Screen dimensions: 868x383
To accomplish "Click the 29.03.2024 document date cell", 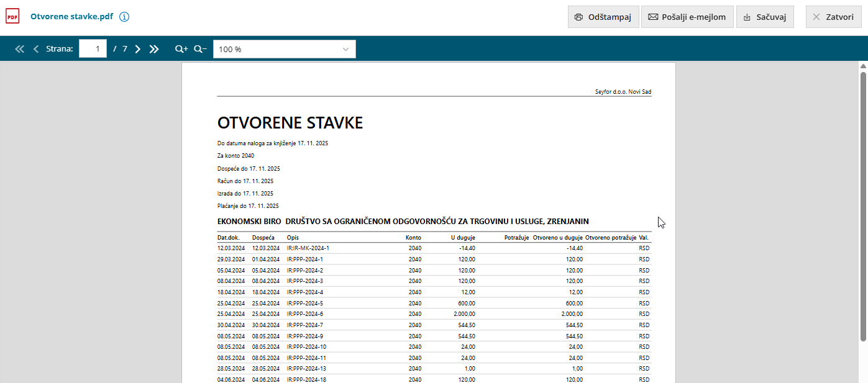I will click(x=231, y=259).
